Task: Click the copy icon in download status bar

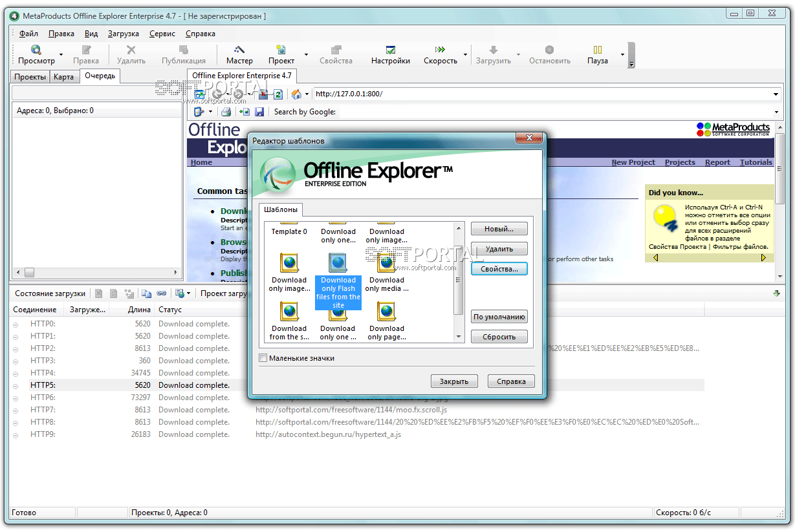Action: pos(147,293)
